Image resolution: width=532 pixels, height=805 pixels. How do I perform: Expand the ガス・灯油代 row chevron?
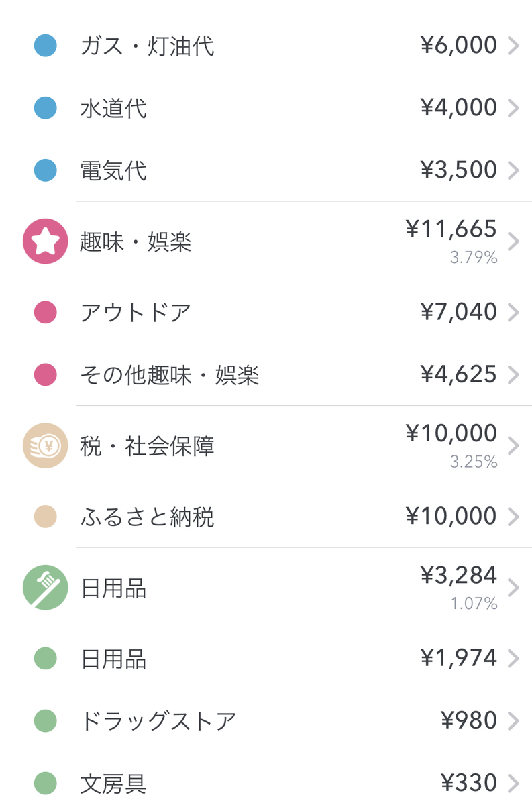(x=513, y=46)
